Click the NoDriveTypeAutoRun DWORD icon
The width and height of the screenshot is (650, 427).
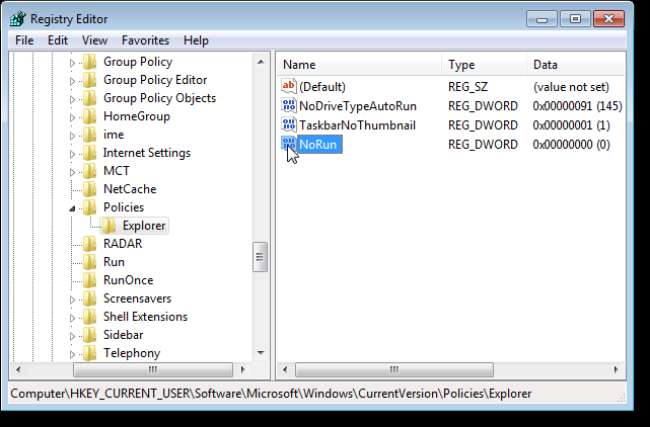pos(289,106)
